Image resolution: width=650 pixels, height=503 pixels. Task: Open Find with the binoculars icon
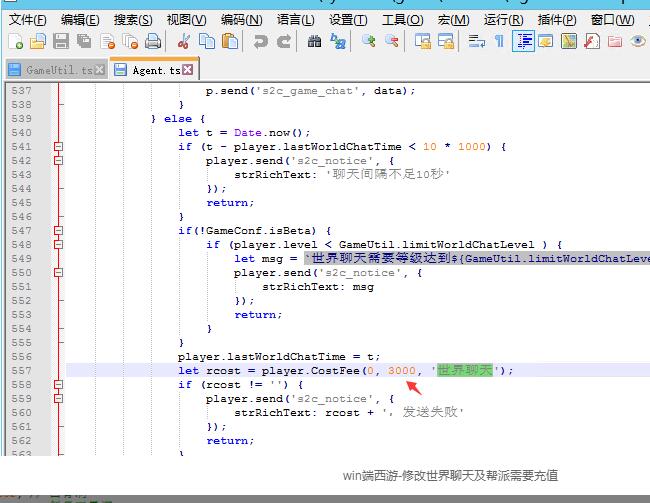point(314,41)
